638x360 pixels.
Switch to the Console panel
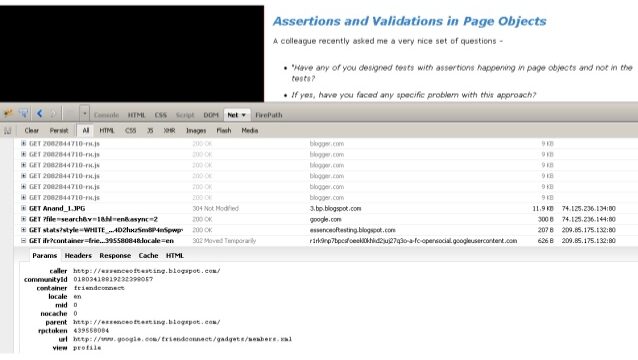pyautogui.click(x=106, y=115)
